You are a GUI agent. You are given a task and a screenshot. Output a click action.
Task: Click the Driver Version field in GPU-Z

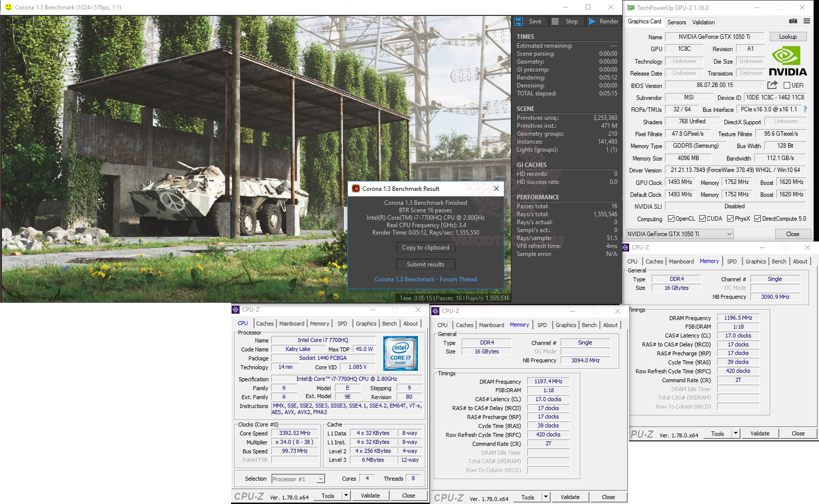pos(735,170)
